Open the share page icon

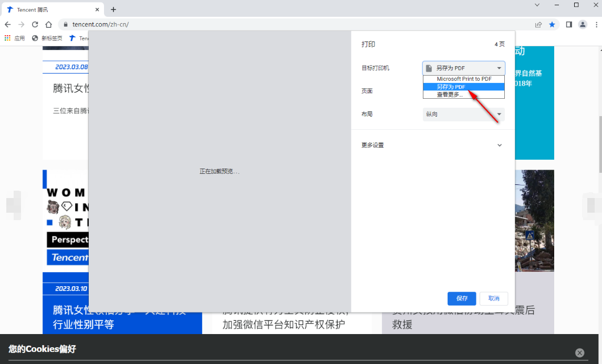(x=538, y=24)
